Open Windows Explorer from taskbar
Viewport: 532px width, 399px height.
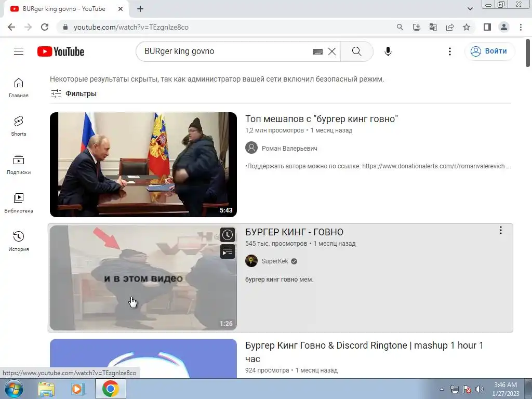(x=46, y=389)
